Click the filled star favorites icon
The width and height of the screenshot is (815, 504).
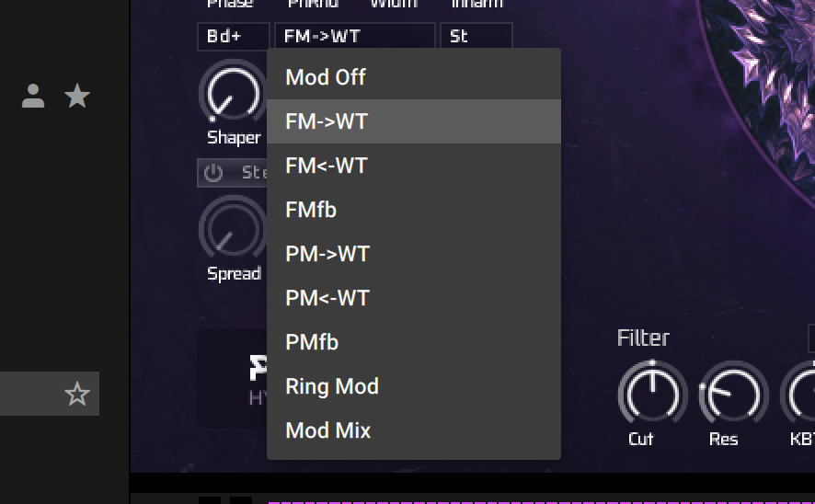pyautogui.click(x=77, y=96)
